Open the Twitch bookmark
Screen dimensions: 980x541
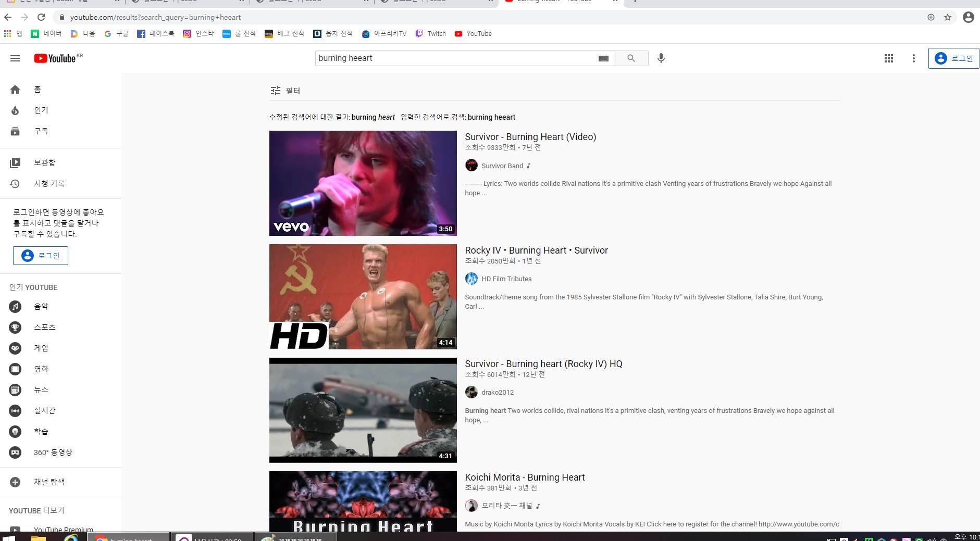431,34
